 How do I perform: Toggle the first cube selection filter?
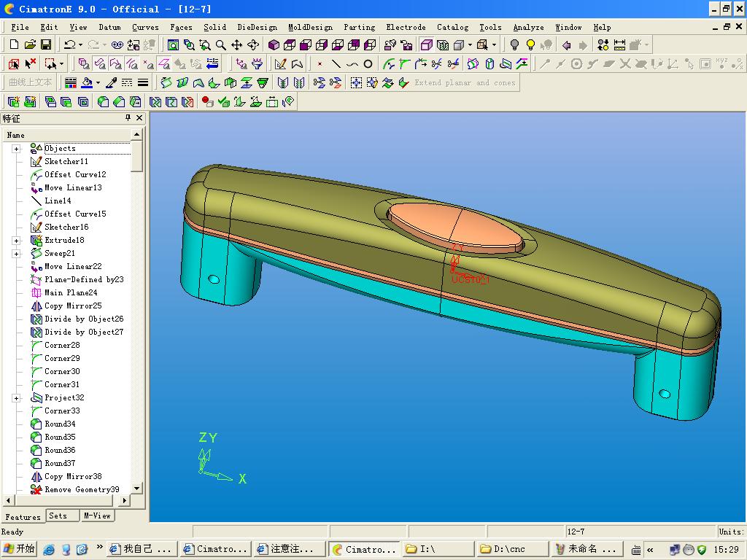pos(84,63)
